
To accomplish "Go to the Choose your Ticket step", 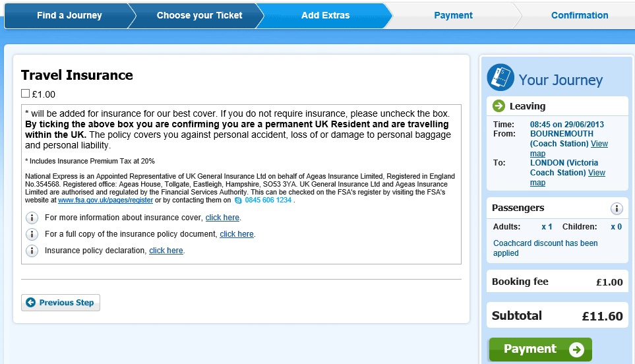I will coord(199,15).
